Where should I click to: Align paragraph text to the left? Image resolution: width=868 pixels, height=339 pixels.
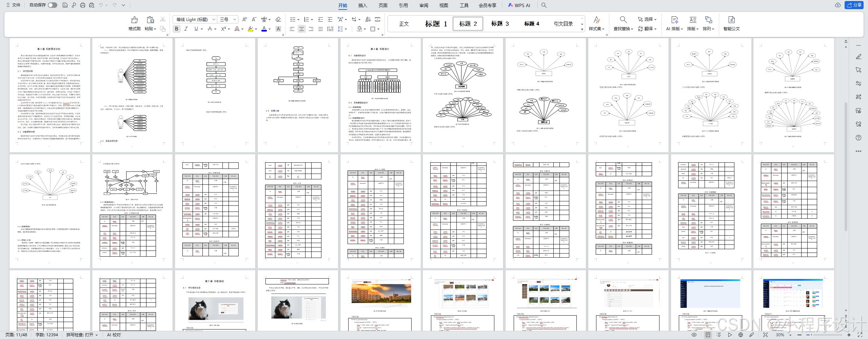pyautogui.click(x=292, y=29)
